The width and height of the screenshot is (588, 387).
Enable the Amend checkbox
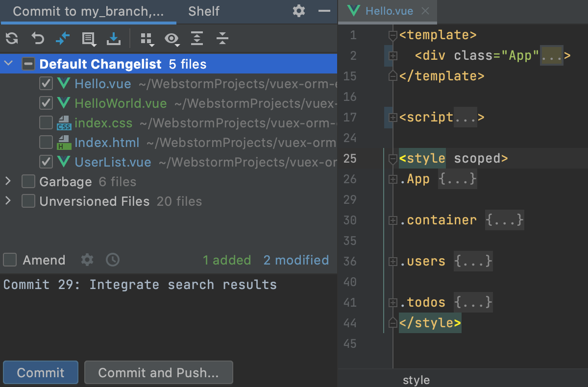click(x=10, y=260)
